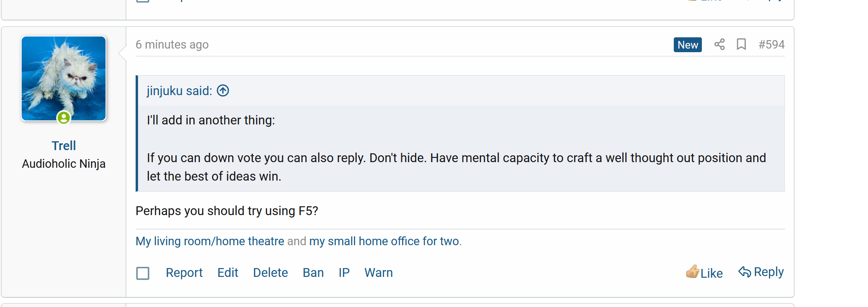Select the post #594 checkbox

(x=143, y=273)
